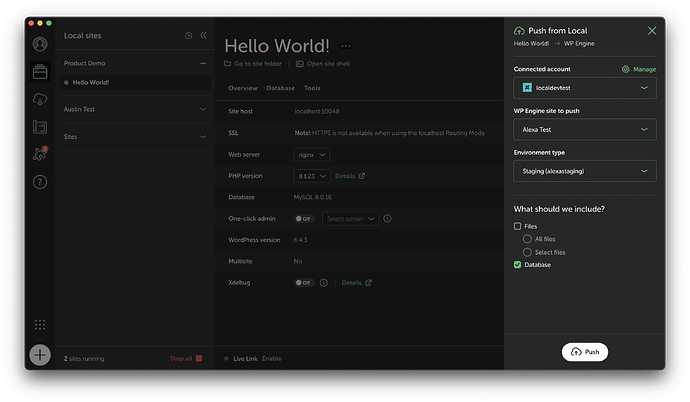Click the external link icon beside PHP Details
This screenshot has height=402, width=690.
click(362, 176)
